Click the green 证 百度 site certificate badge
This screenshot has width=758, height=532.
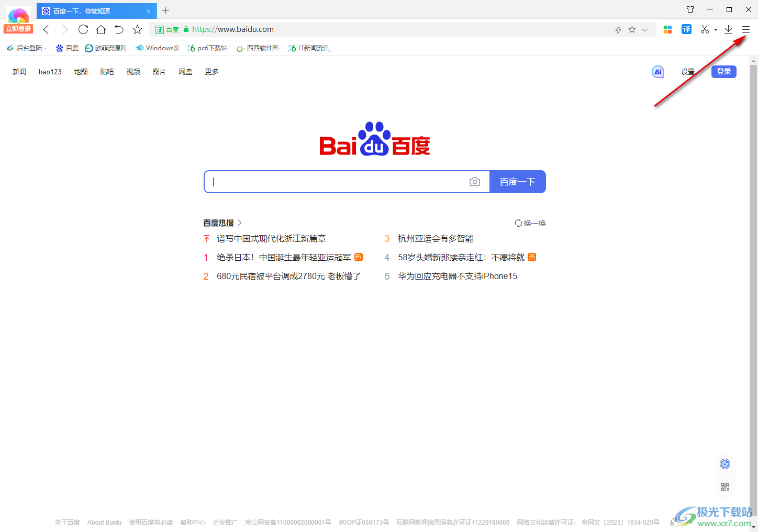click(x=167, y=30)
